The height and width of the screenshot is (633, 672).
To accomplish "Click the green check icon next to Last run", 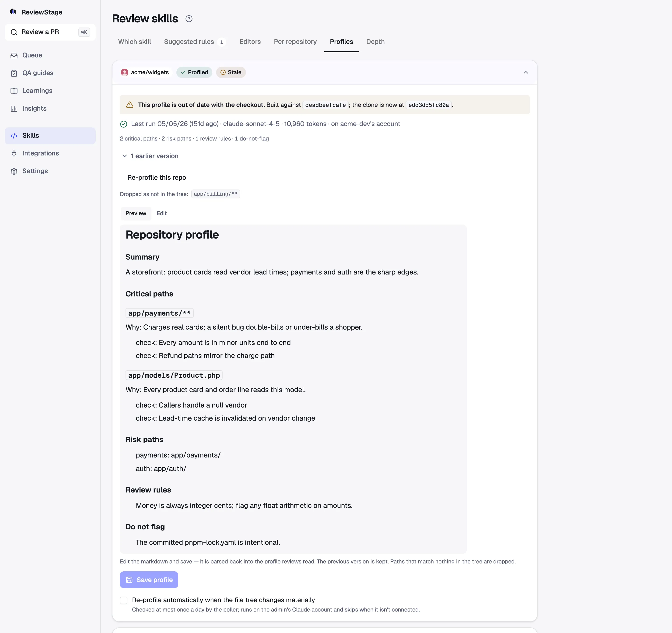I will coord(124,124).
